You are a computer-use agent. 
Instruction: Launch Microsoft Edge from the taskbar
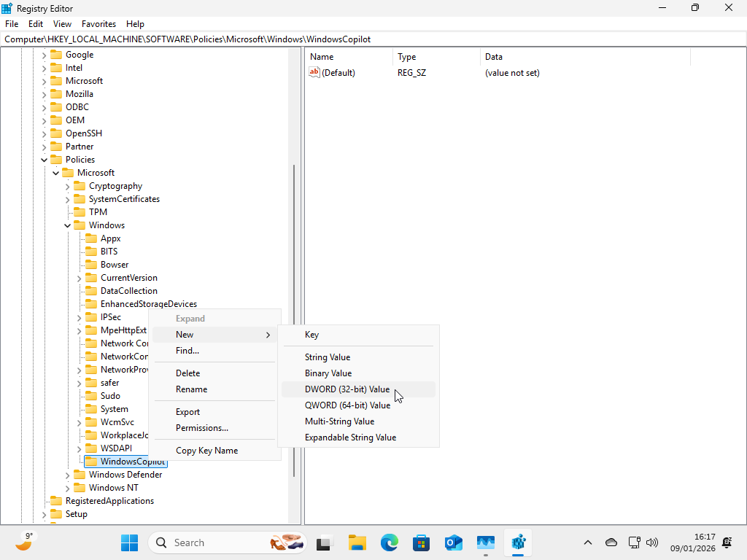coord(389,542)
